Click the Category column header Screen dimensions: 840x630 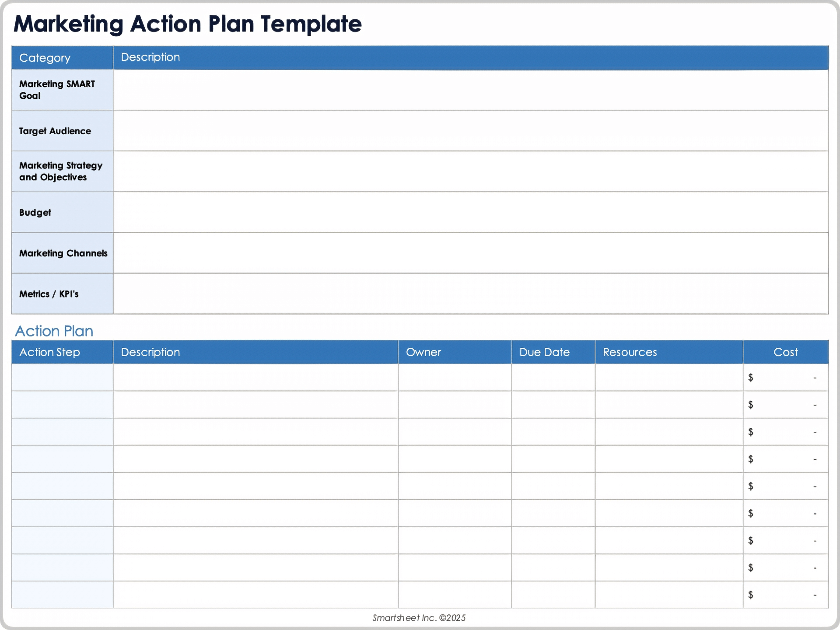tap(45, 58)
